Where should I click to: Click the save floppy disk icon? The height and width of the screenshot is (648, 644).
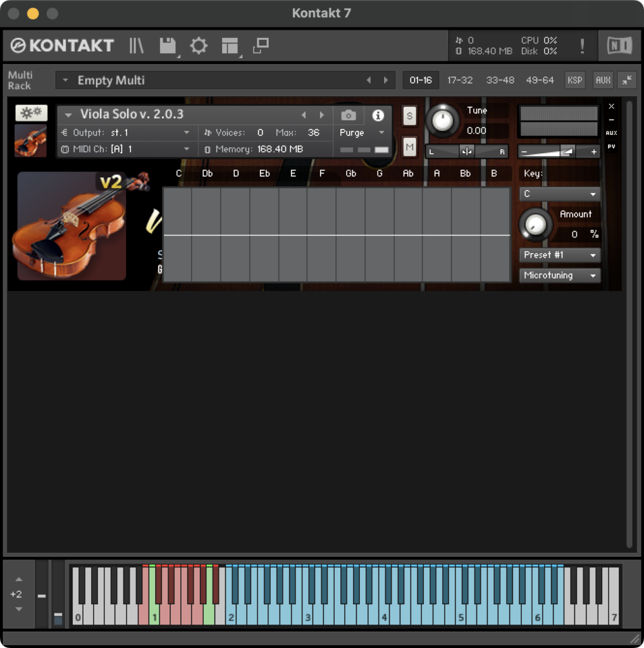pyautogui.click(x=167, y=46)
